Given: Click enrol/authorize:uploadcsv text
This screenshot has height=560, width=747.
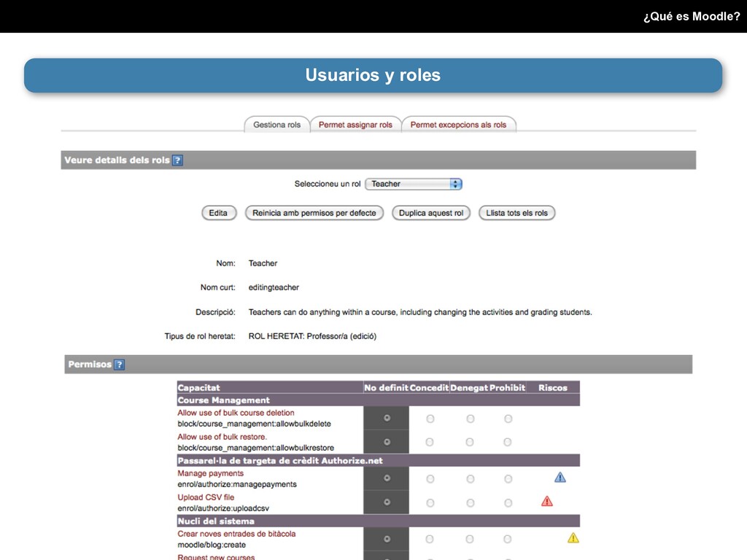Looking at the screenshot, I should (x=223, y=508).
